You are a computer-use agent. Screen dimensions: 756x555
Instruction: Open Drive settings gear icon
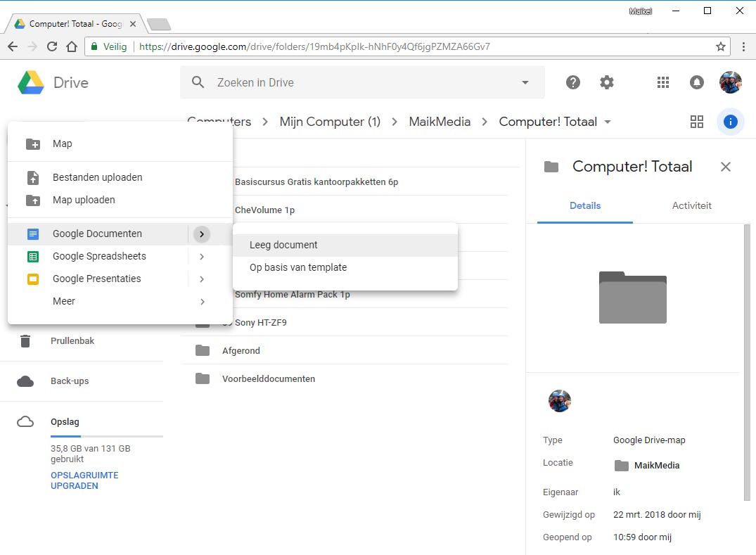(x=607, y=82)
